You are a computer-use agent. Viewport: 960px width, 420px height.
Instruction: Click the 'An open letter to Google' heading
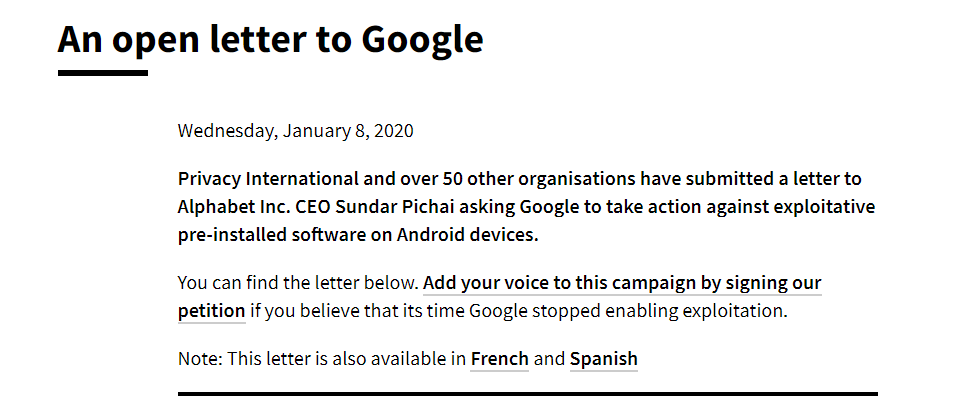coord(271,39)
